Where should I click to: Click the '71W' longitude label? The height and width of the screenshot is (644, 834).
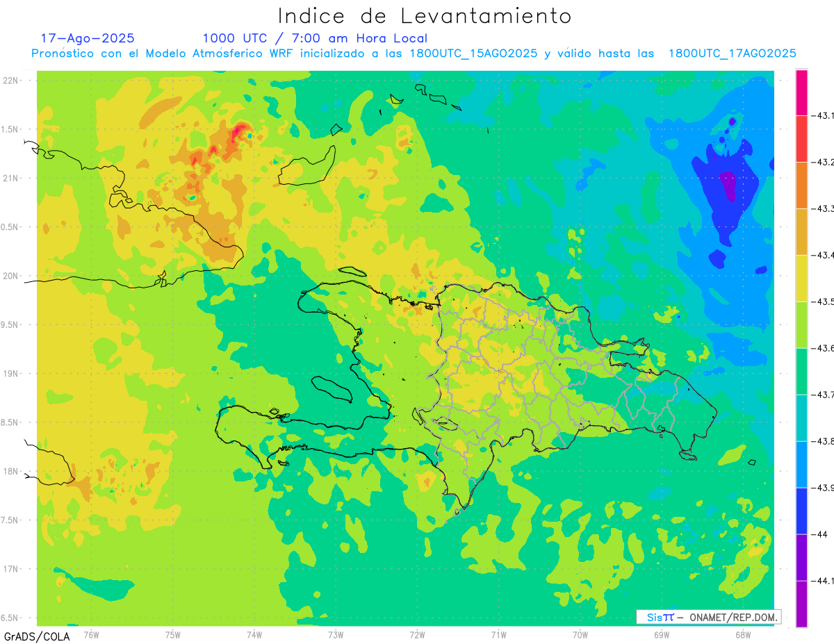coord(498,634)
